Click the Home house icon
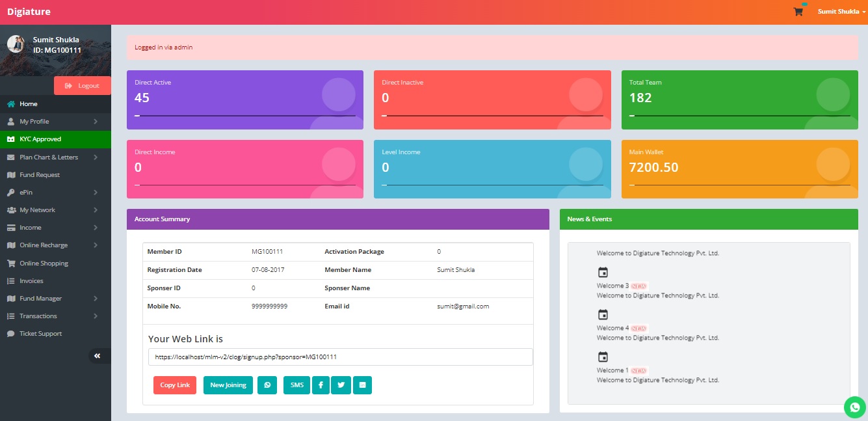The width and height of the screenshot is (868, 421). coord(11,104)
